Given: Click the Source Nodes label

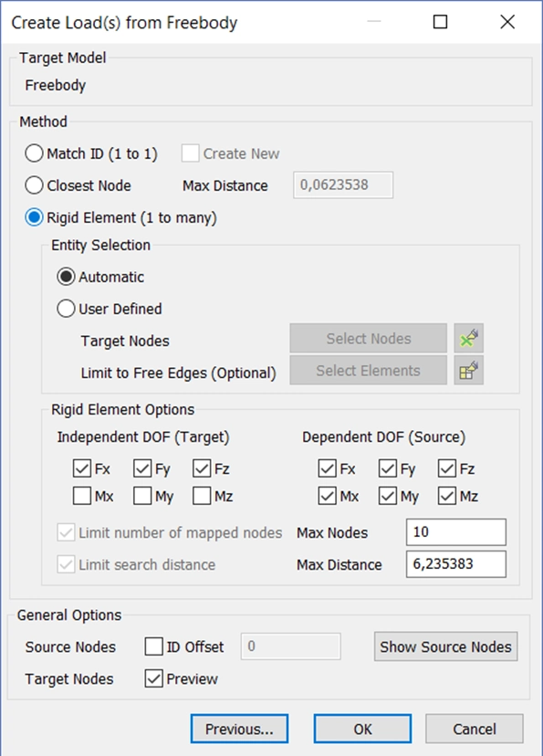Looking at the screenshot, I should click(70, 646).
